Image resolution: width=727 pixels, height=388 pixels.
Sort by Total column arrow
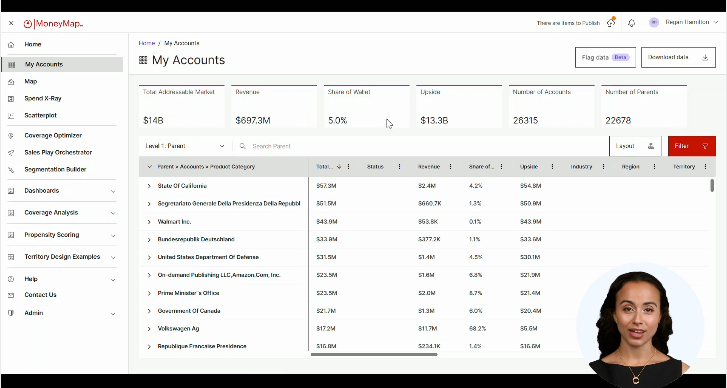(x=339, y=167)
